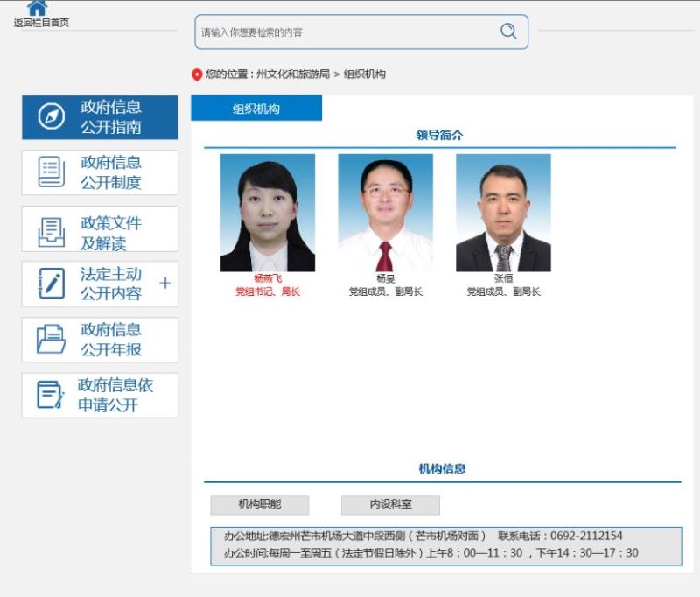This screenshot has width=700, height=597.
Task: Click the search input field
Action: point(346,32)
